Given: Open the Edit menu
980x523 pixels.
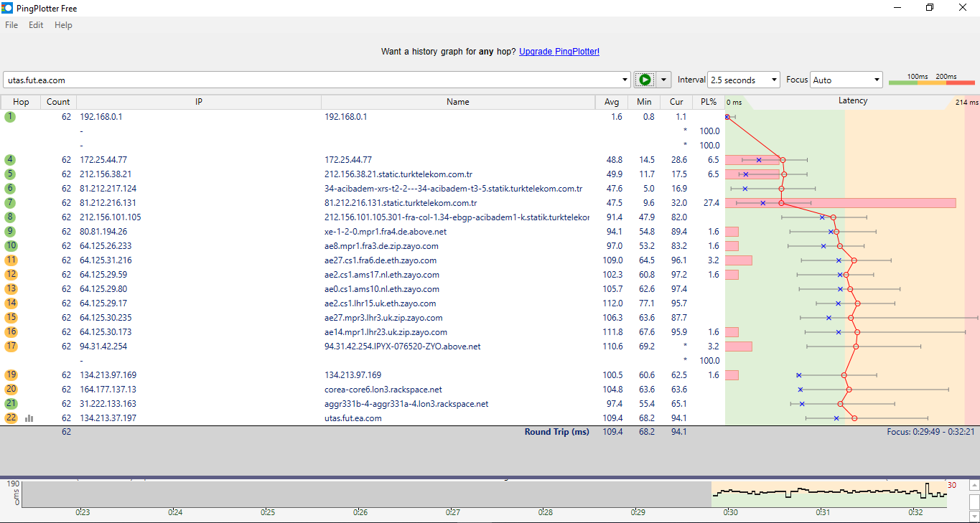Looking at the screenshot, I should [36, 25].
